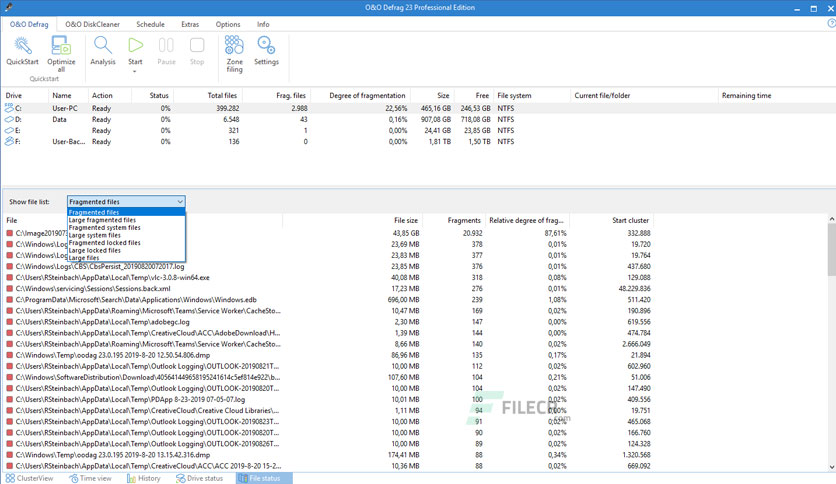Select drive C: icon in list
836x484 pixels.
pyautogui.click(x=9, y=108)
